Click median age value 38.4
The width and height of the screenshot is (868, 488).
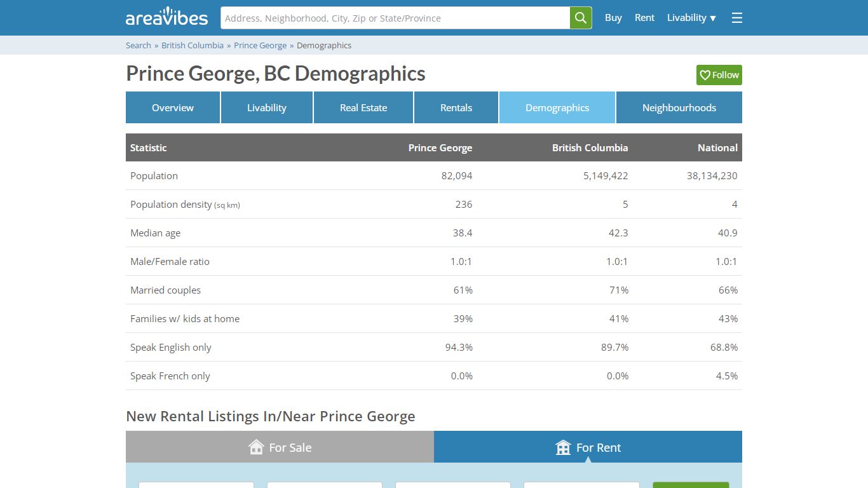tap(463, 233)
